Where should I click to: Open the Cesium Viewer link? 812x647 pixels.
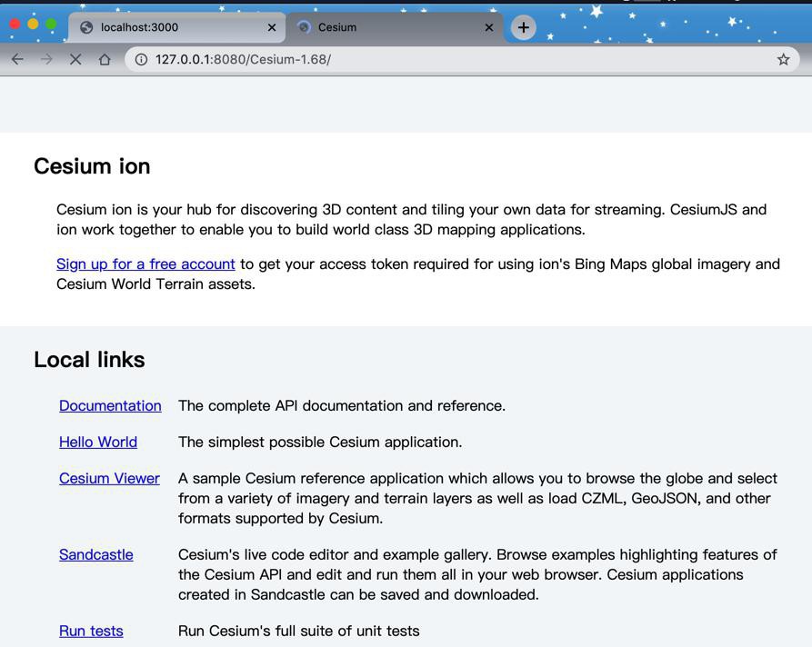(109, 478)
